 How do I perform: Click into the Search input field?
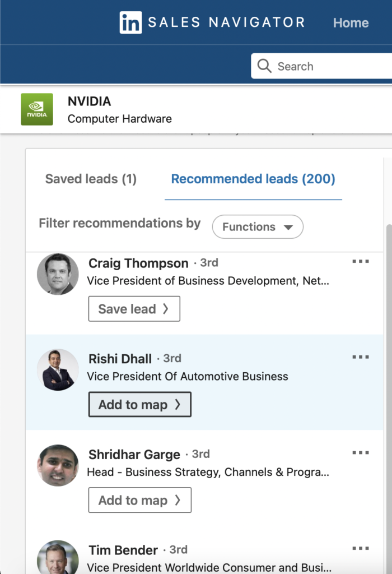(x=330, y=66)
